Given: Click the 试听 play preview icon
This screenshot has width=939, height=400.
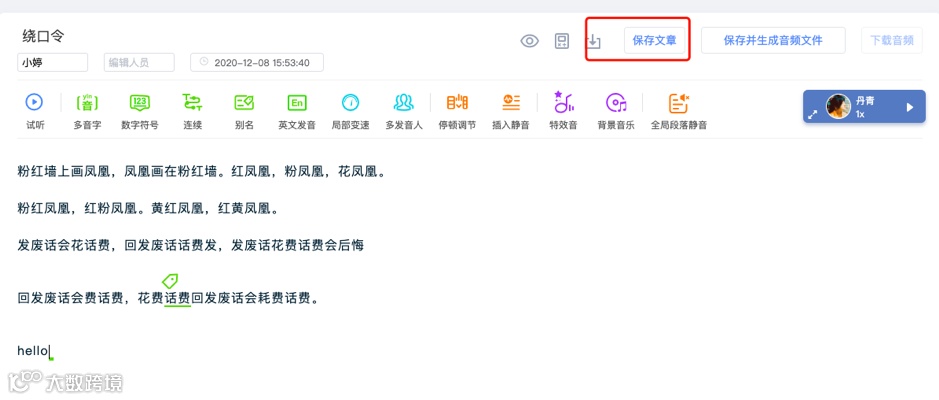Looking at the screenshot, I should (34, 102).
